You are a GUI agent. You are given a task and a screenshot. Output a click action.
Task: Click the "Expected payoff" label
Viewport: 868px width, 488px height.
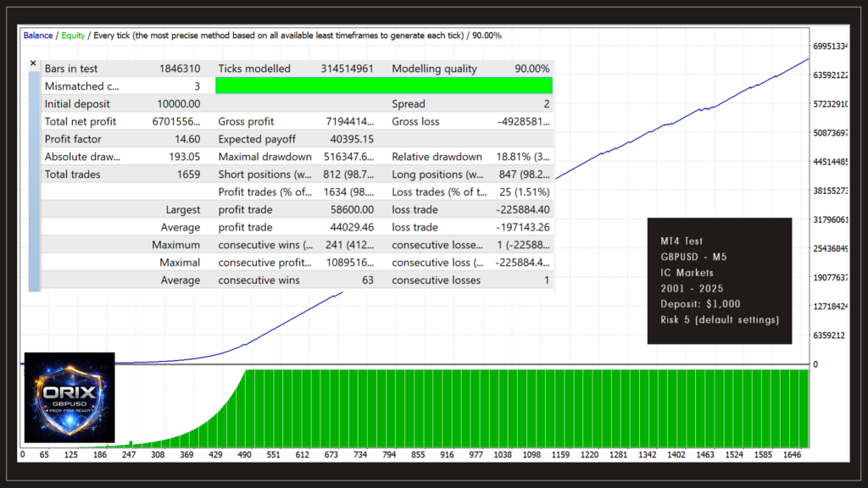click(257, 140)
